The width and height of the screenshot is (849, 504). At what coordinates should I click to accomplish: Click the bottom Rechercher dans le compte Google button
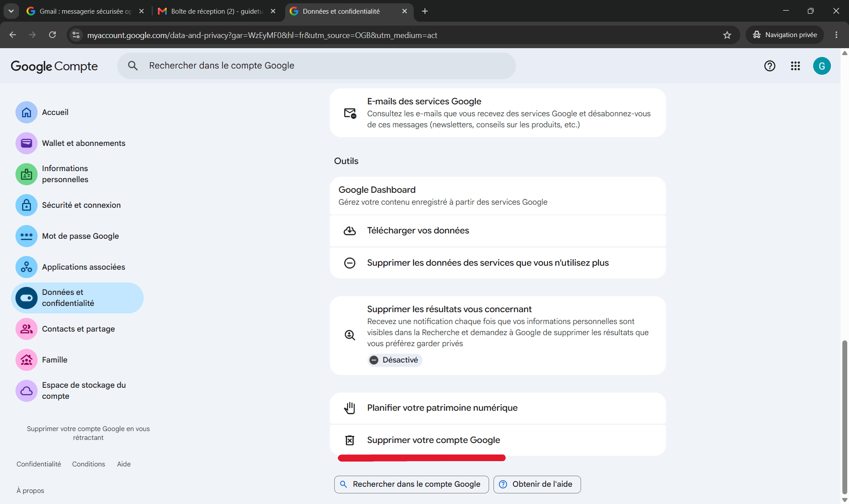click(x=412, y=485)
